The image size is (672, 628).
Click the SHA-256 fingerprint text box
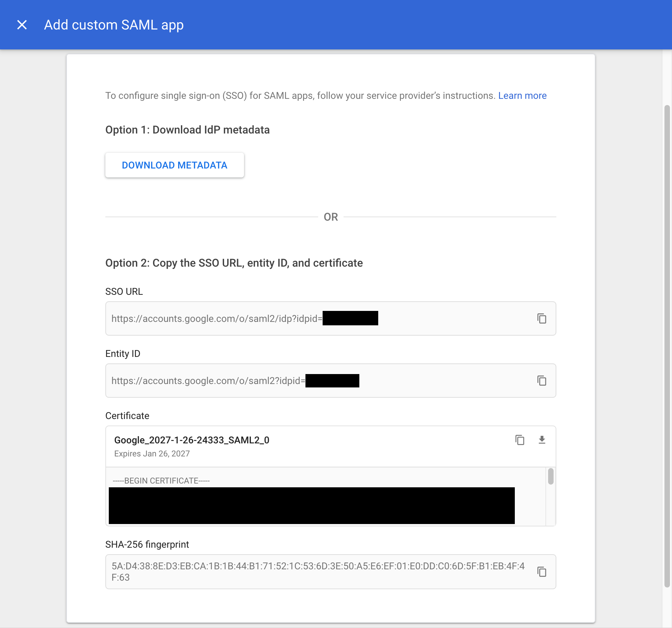click(331, 572)
